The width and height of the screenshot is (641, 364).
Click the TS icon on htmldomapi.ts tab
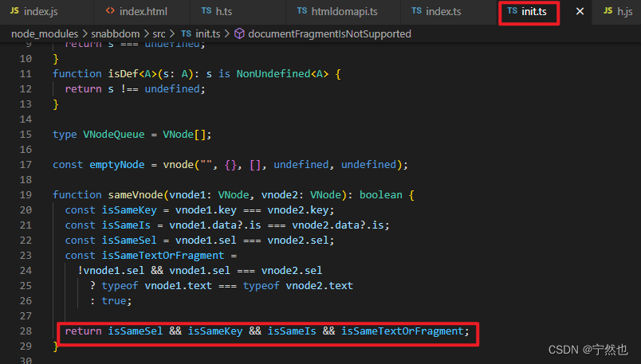tap(301, 11)
